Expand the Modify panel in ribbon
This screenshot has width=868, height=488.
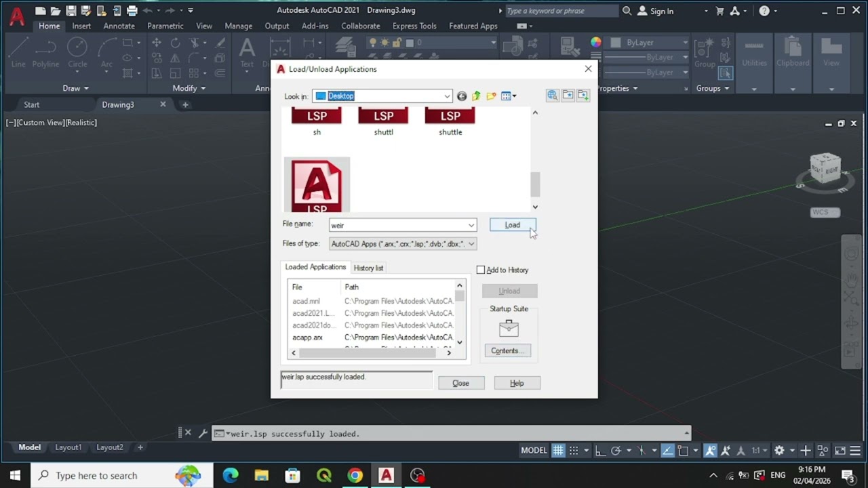(189, 88)
